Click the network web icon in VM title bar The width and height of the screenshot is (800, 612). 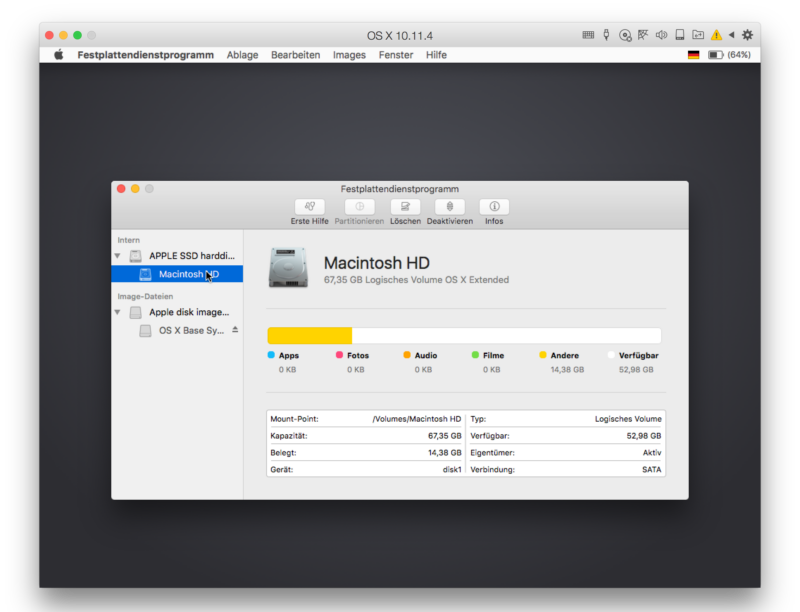[x=643, y=35]
